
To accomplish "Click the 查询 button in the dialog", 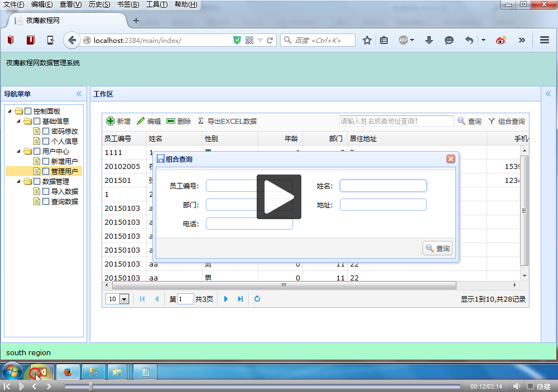I will pyautogui.click(x=437, y=249).
